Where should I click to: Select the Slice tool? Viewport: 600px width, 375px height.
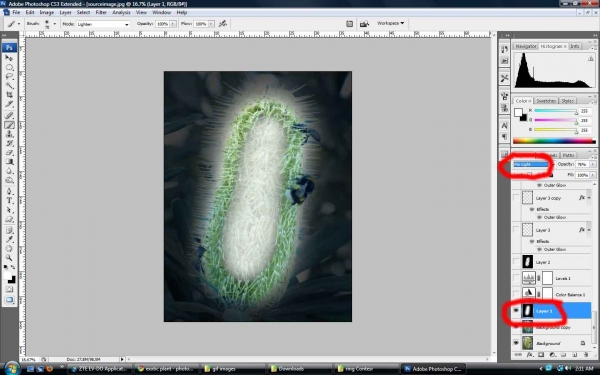coord(9,104)
